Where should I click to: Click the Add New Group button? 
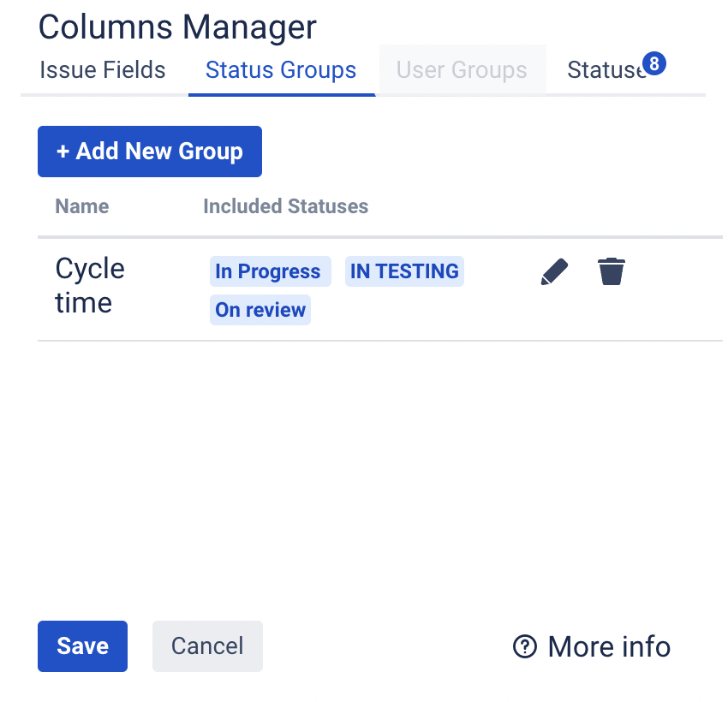(x=149, y=151)
